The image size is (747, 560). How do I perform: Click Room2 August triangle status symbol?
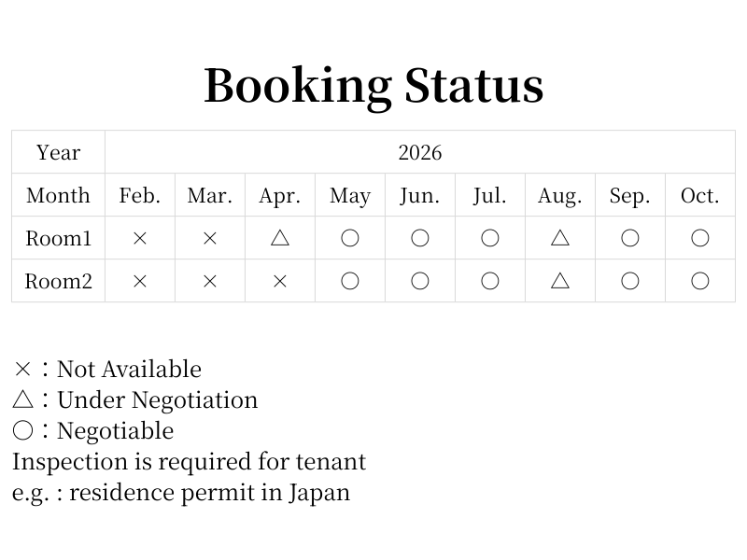[560, 281]
